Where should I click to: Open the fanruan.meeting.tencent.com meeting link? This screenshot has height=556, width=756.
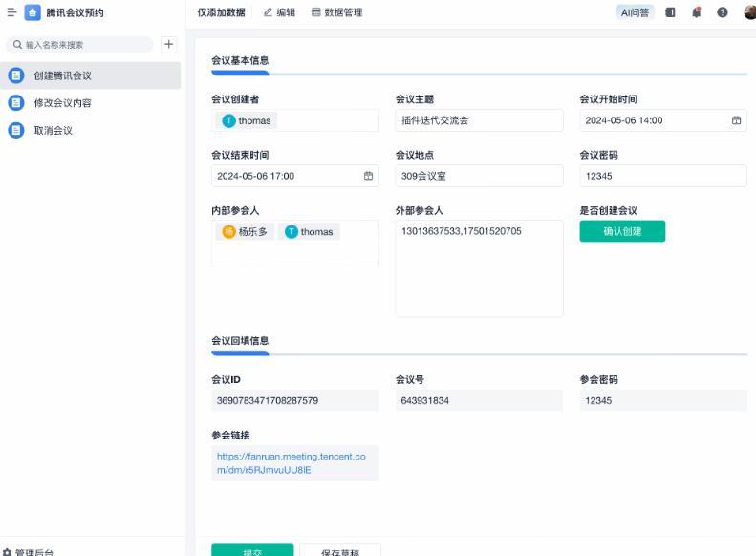point(291,463)
